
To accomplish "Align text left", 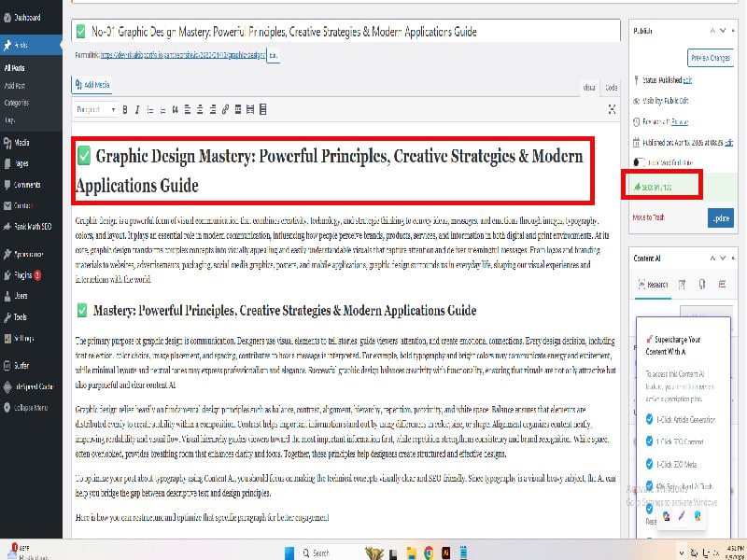I will [188, 110].
